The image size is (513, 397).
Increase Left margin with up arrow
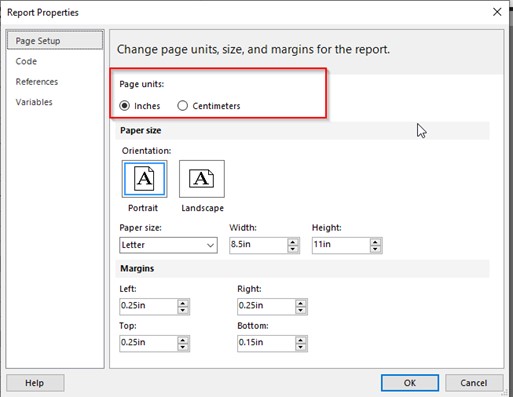click(x=183, y=303)
